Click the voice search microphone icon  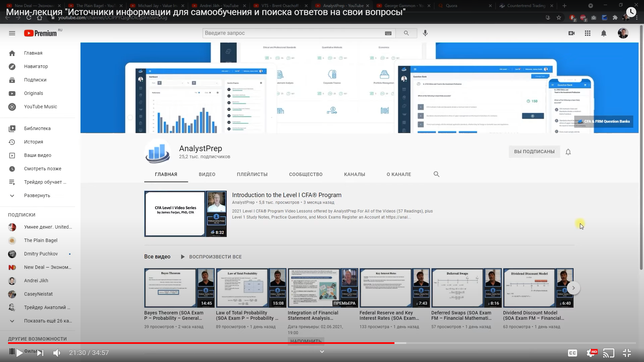pos(425,33)
